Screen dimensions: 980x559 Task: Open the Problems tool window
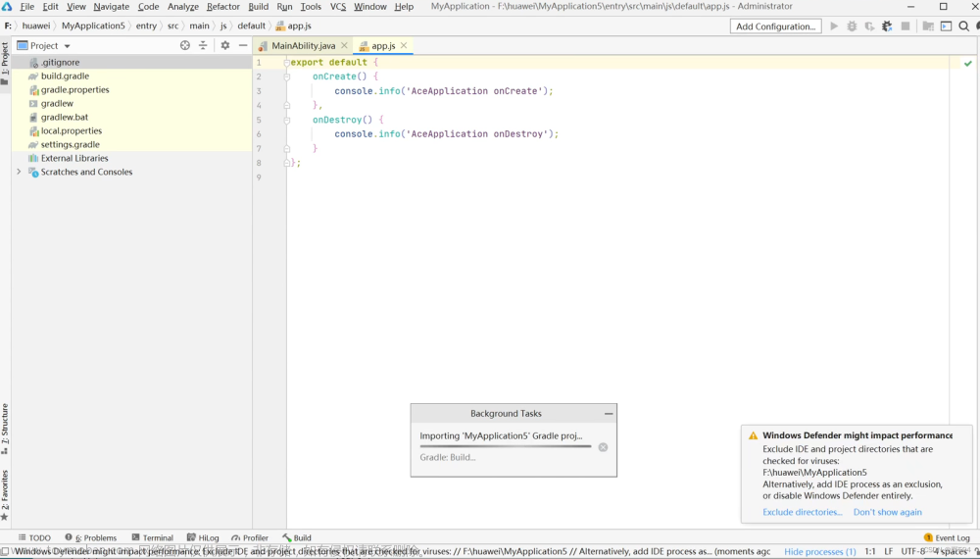pyautogui.click(x=91, y=537)
